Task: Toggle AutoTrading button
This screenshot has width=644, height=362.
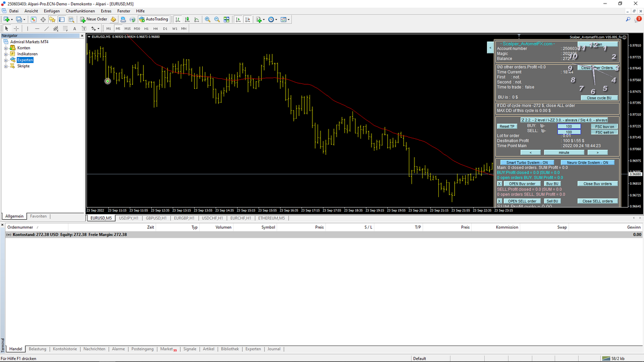Action: pos(154,19)
